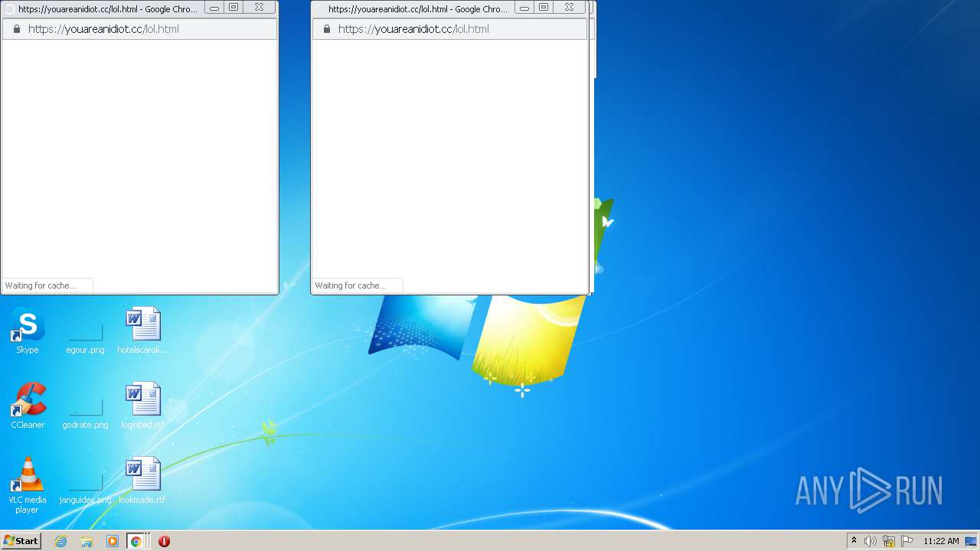This screenshot has width=980, height=551.
Task: Launch Internet Explorer from taskbar
Action: click(x=60, y=541)
